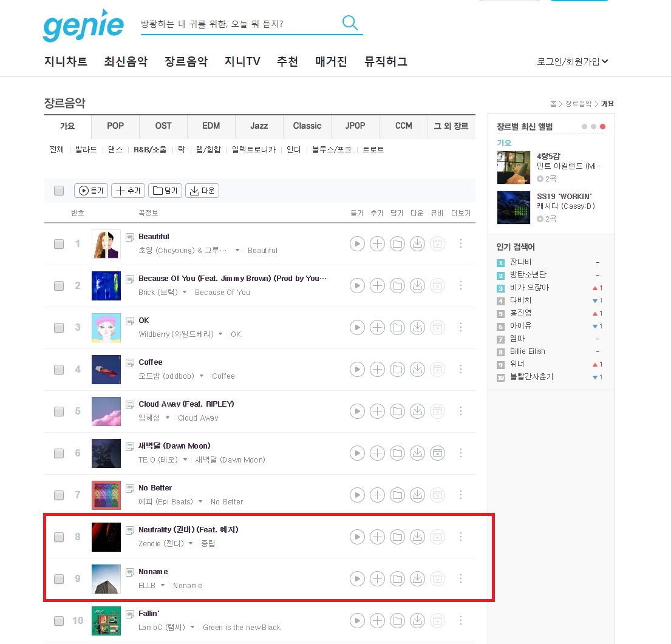Expand the 로그인/회원가입 menu

tap(573, 61)
